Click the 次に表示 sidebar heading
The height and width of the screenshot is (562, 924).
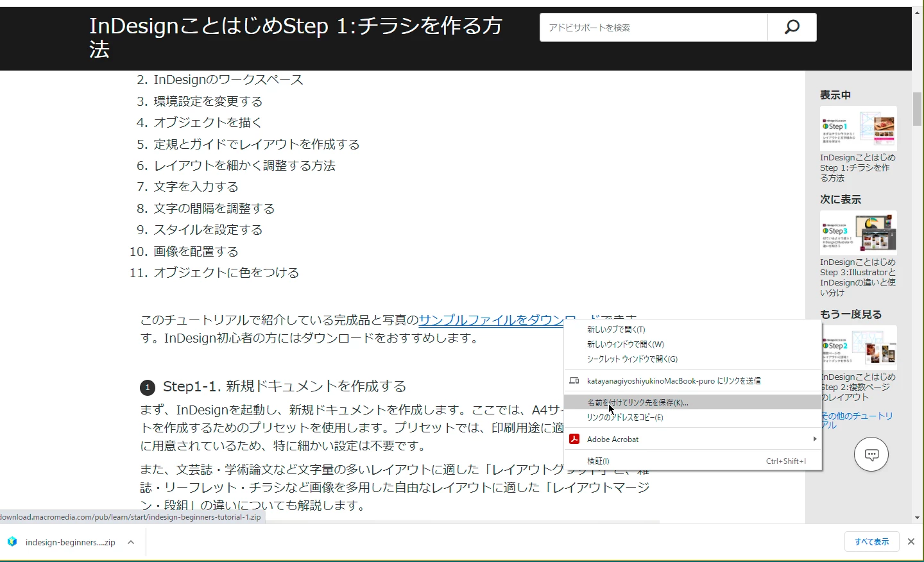point(841,200)
